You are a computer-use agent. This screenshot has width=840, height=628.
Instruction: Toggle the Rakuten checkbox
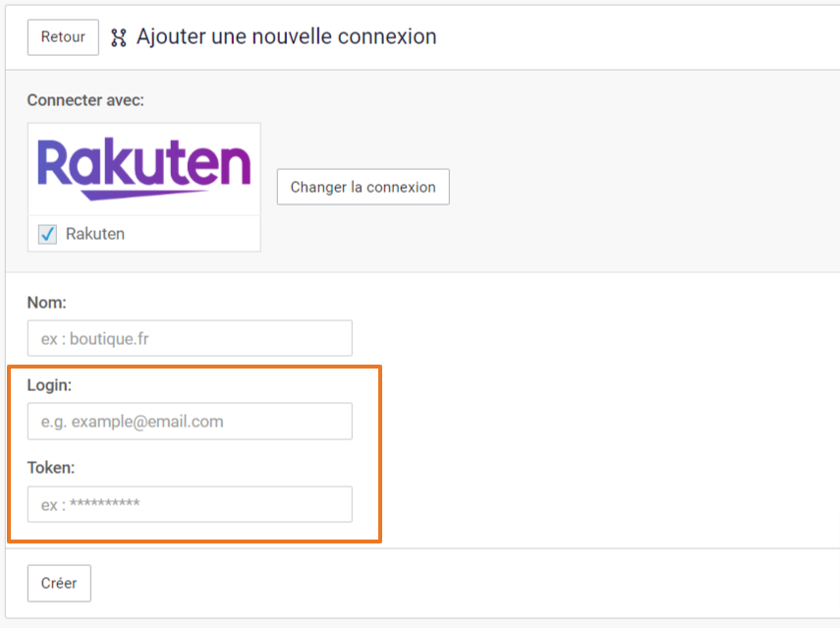[x=48, y=234]
